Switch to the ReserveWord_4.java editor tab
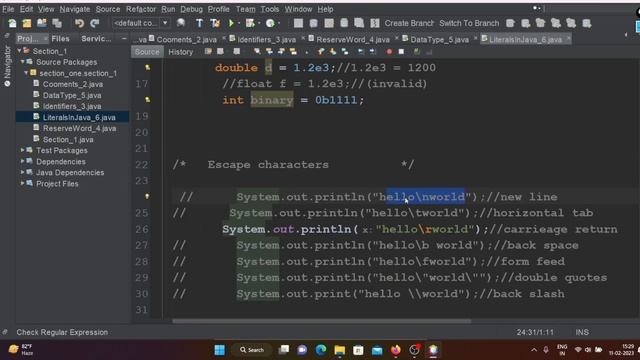 (x=353, y=39)
